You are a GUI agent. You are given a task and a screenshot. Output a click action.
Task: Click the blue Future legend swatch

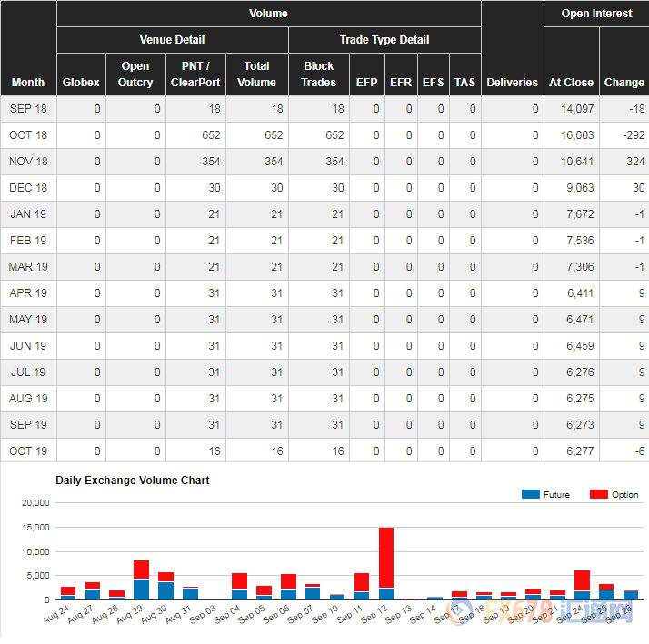tap(530, 494)
